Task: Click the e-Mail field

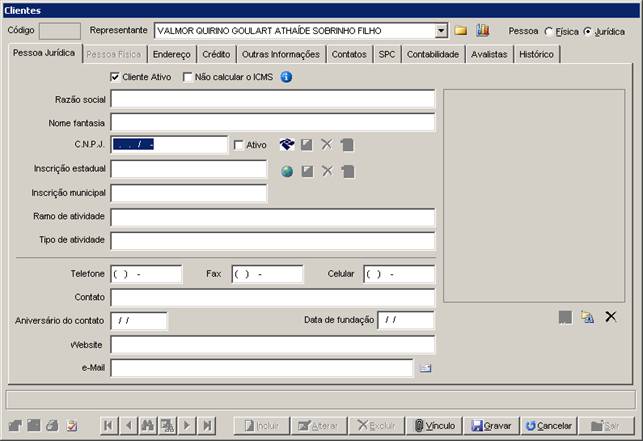Action: (262, 368)
